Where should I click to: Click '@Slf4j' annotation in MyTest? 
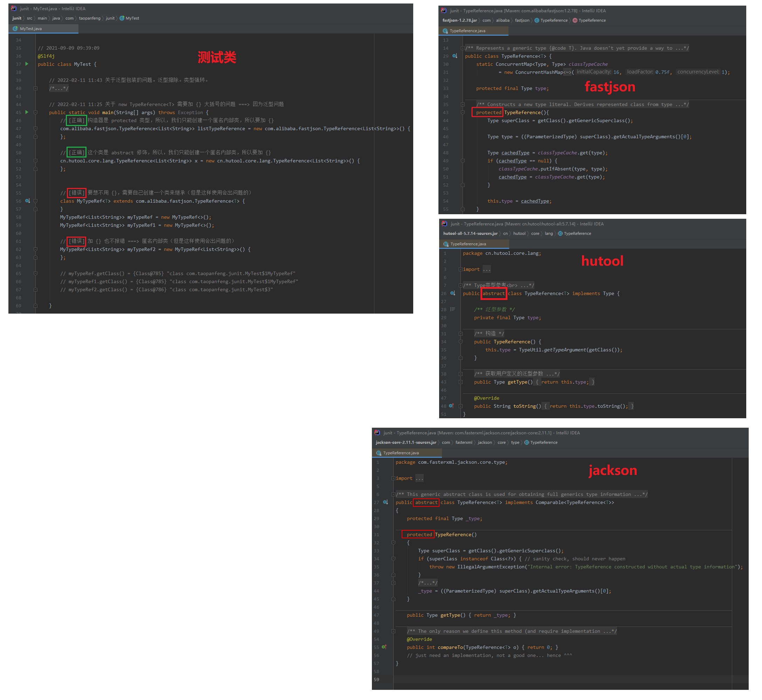pos(46,56)
